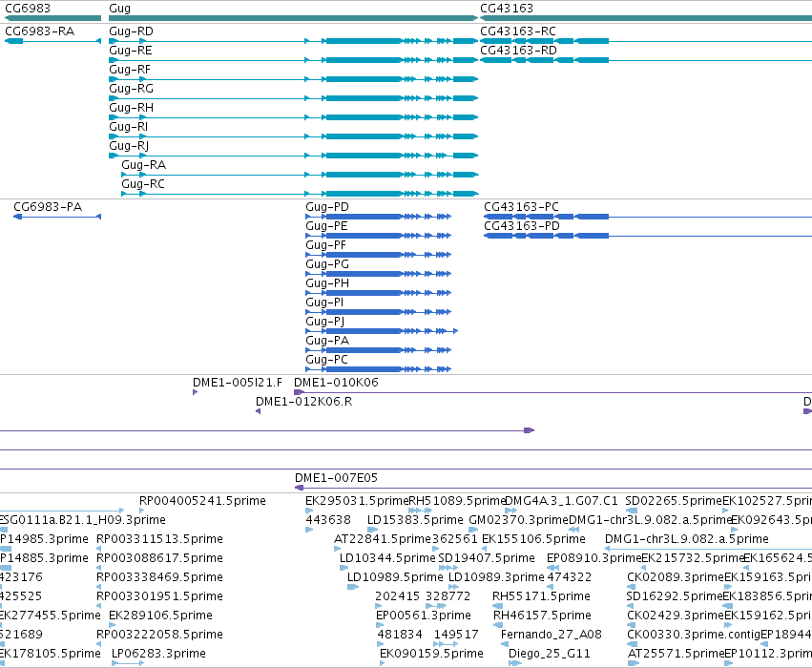
Task: Select the EP00561.3prime EST label
Action: coord(424,616)
